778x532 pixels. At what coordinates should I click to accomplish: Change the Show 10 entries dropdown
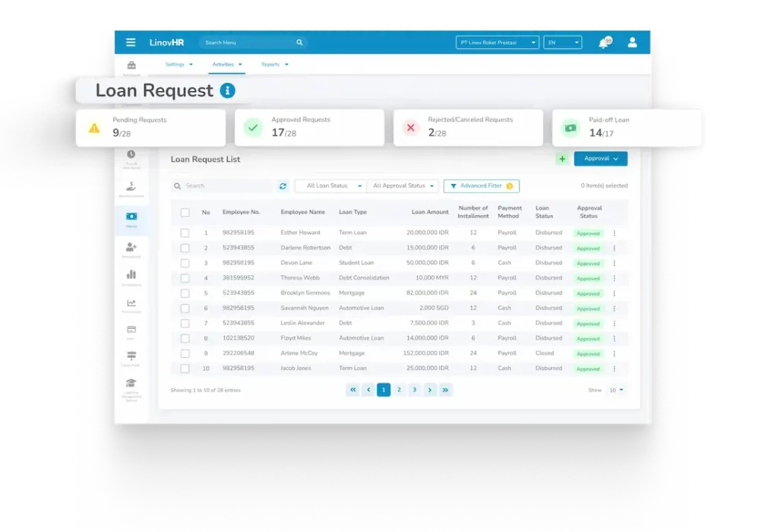(x=615, y=390)
